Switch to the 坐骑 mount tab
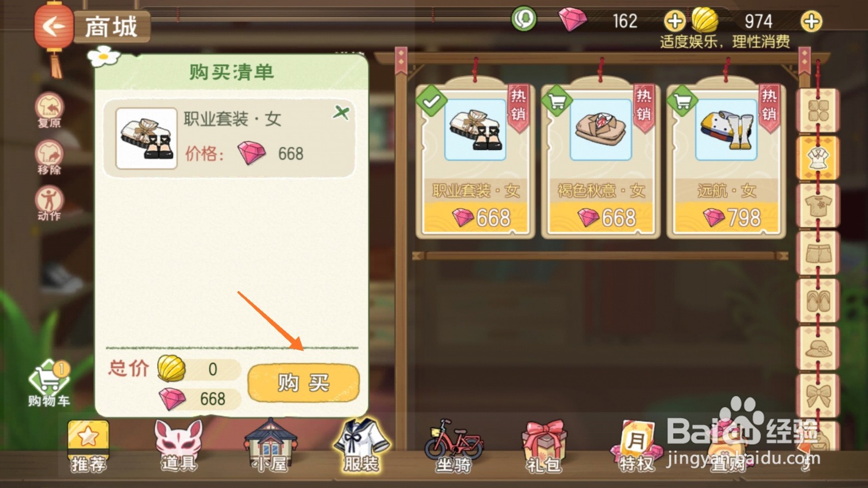The image size is (868, 488). click(x=454, y=446)
